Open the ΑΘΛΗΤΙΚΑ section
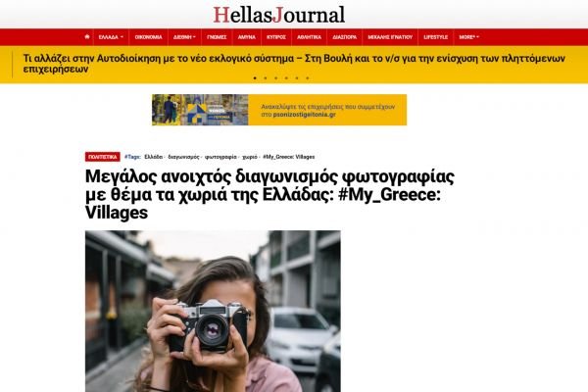 (x=309, y=37)
